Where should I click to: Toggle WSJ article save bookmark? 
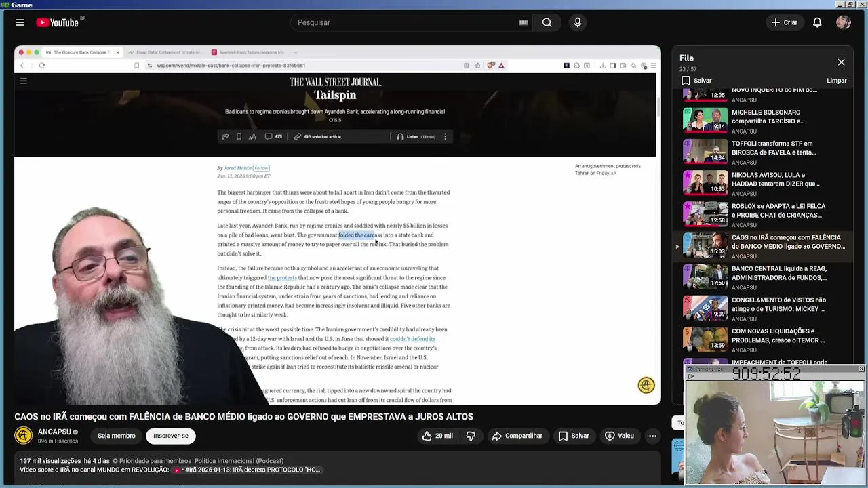239,136
